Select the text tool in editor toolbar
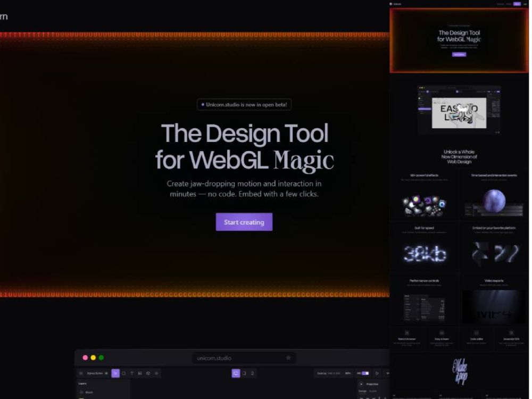This screenshot has width=532, height=399. click(131, 373)
